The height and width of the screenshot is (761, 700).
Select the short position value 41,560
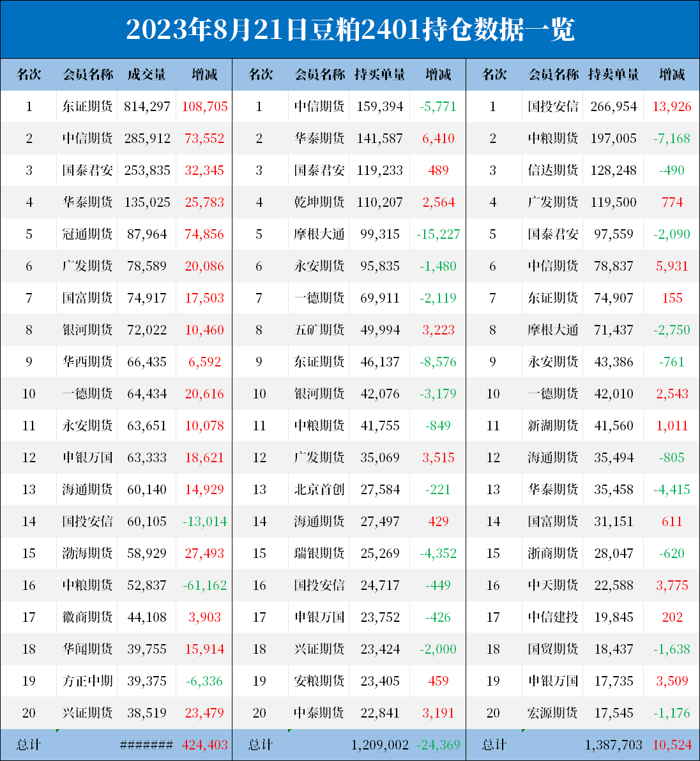coord(614,426)
